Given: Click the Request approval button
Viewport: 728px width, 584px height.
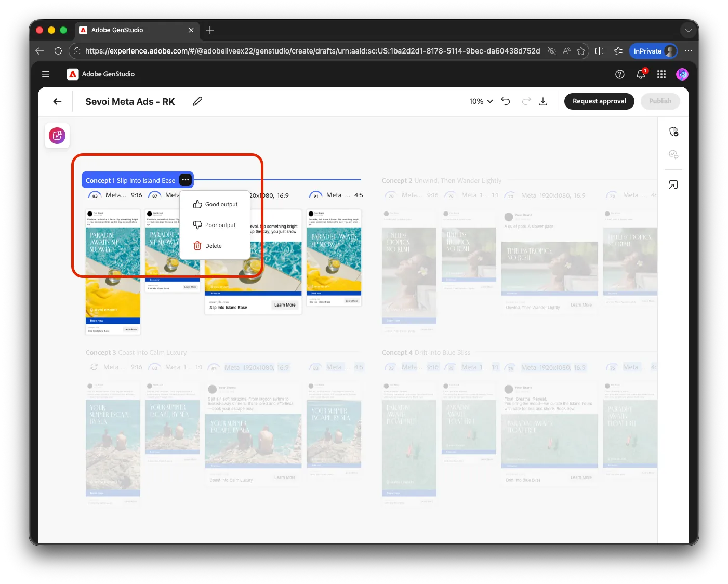Looking at the screenshot, I should click(x=599, y=101).
